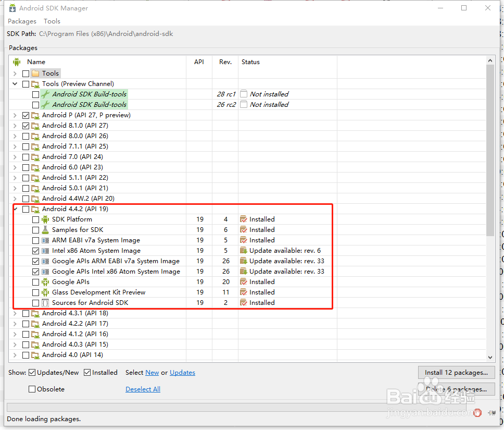Click the Android robot icon in Name header
Screen dimensions: 504x430
click(17, 62)
